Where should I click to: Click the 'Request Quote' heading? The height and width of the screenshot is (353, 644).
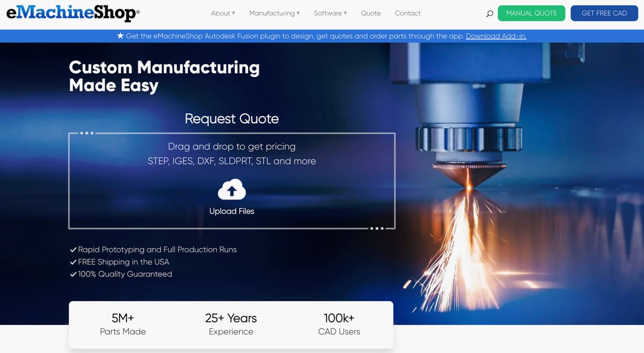[232, 119]
